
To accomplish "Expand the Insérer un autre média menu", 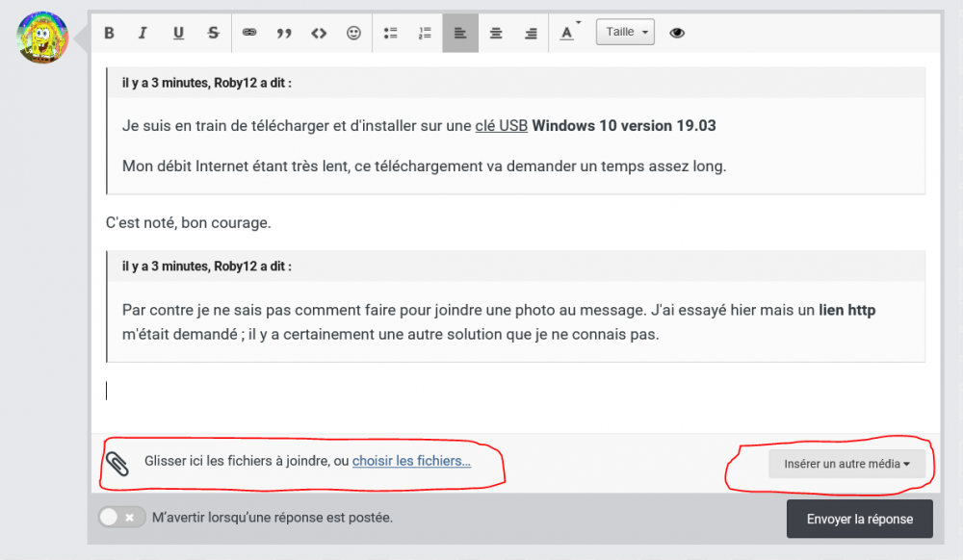I will tap(846, 464).
